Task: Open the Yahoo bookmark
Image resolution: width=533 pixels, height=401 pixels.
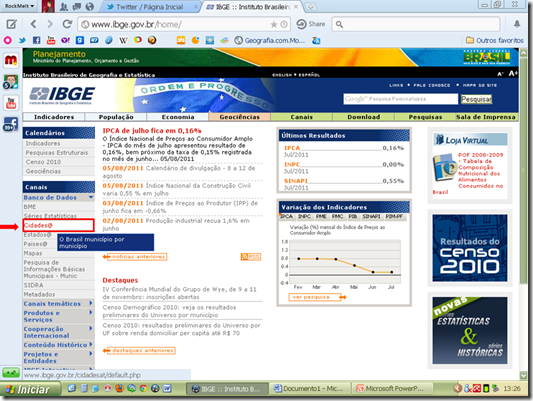Action: [65, 40]
